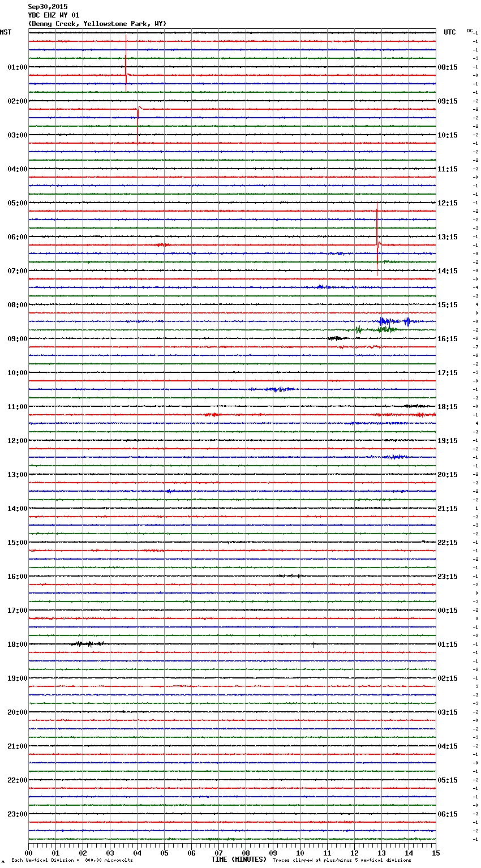Select the 10:00 MST time label

click(18, 373)
